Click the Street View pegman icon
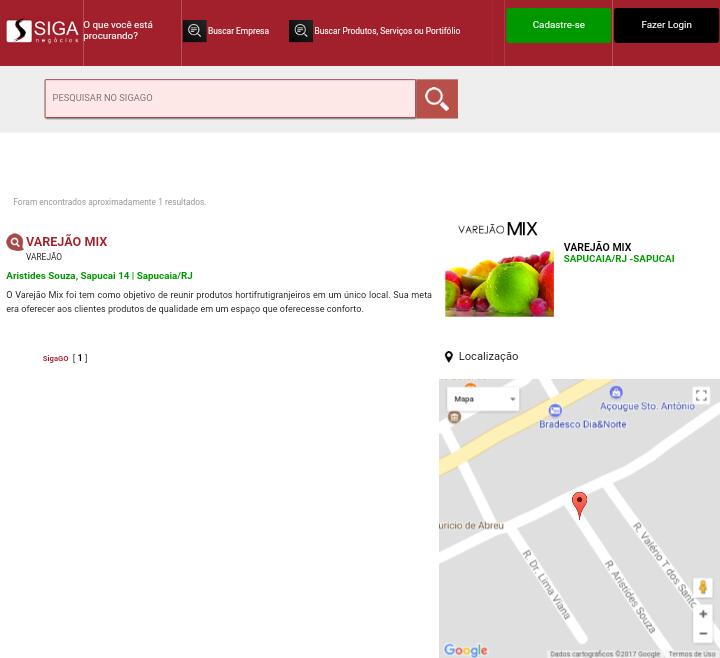720x658 pixels. point(703,587)
